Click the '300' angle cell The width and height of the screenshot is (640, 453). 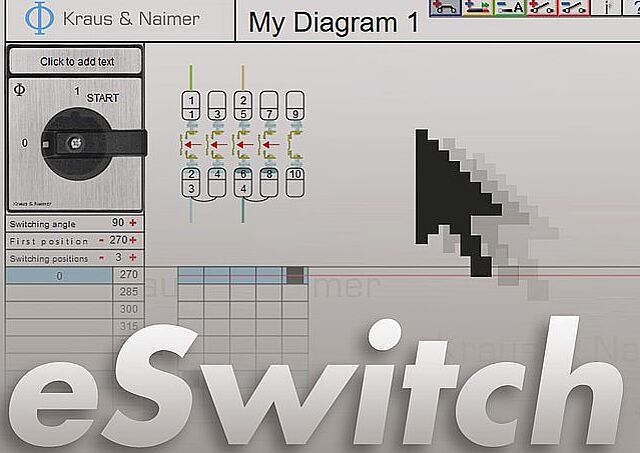click(128, 309)
